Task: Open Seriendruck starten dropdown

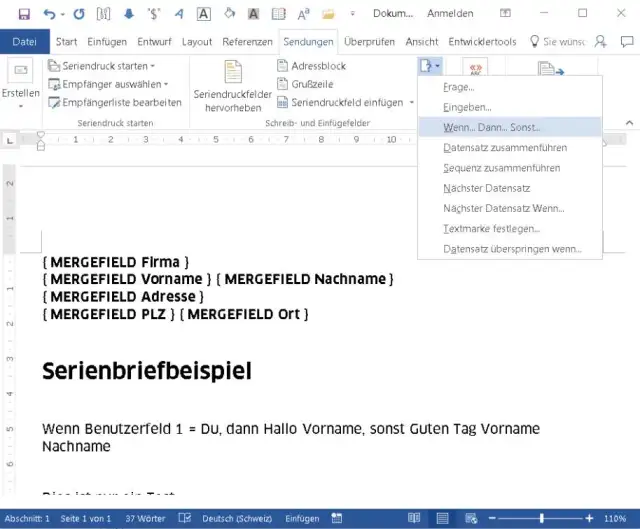Action: [x=101, y=66]
